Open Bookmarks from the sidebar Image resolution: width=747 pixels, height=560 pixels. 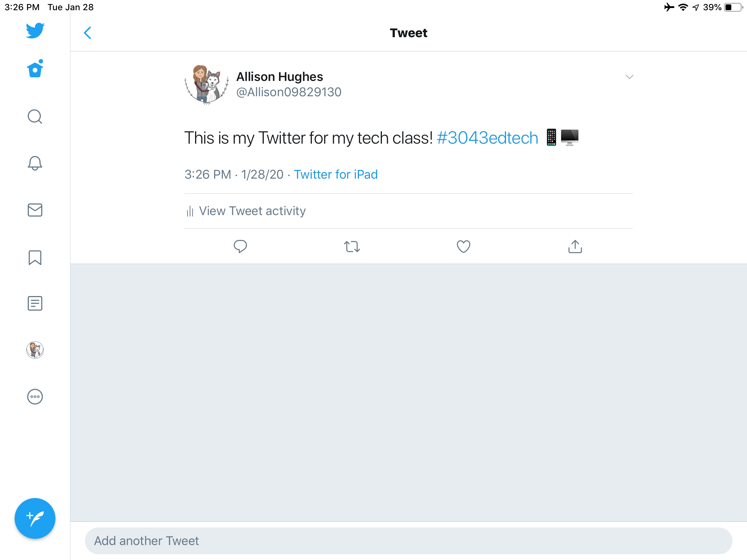(35, 257)
